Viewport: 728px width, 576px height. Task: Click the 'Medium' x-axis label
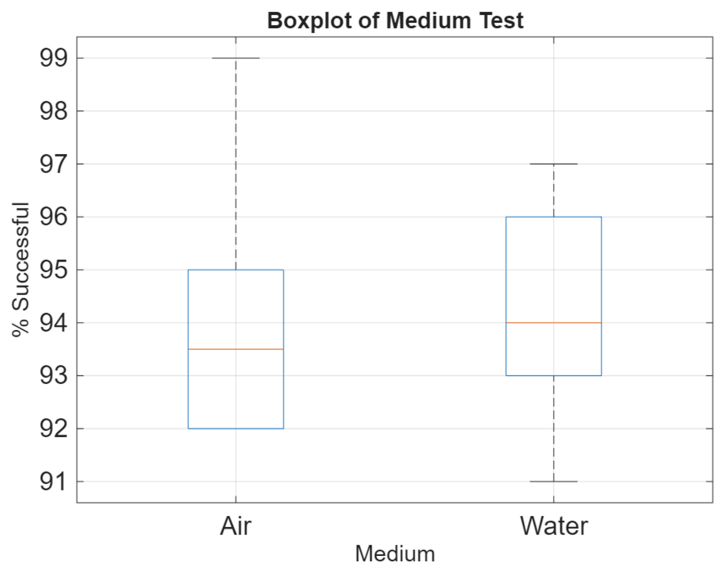395,554
